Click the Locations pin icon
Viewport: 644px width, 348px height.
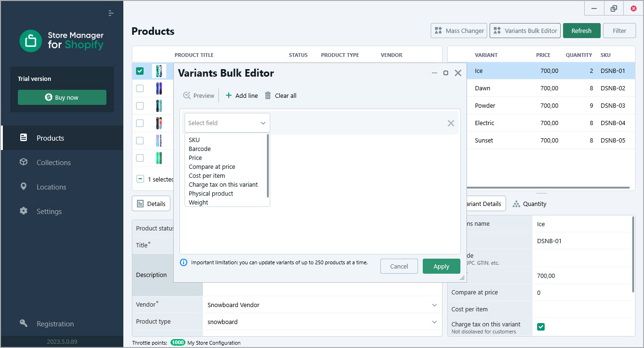pyautogui.click(x=24, y=186)
